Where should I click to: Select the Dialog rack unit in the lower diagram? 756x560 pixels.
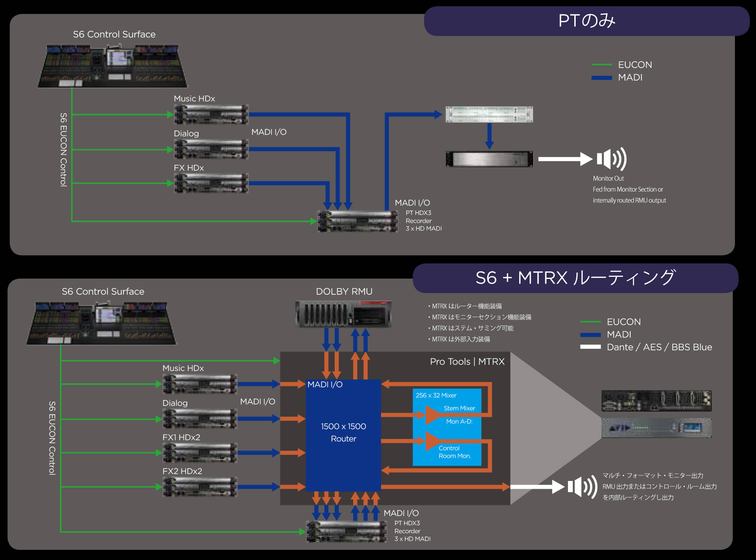tap(200, 419)
